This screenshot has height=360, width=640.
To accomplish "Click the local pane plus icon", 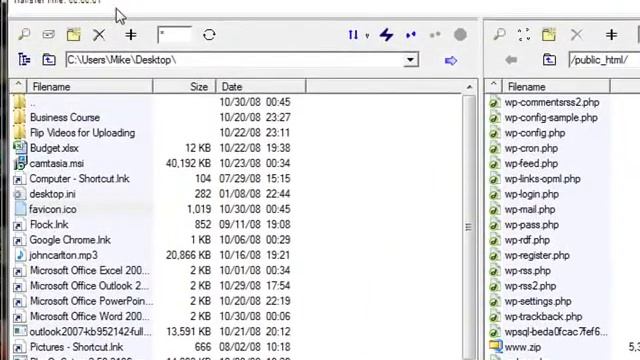I will click(131, 35).
